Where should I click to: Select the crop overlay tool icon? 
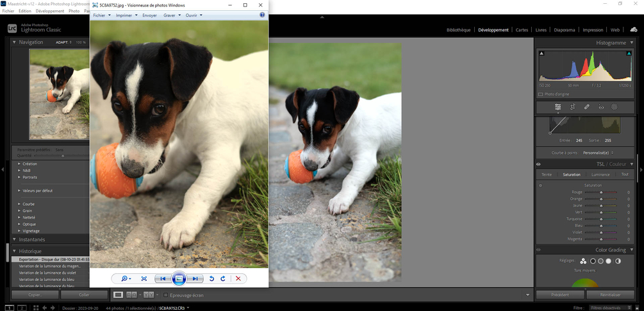click(x=572, y=107)
